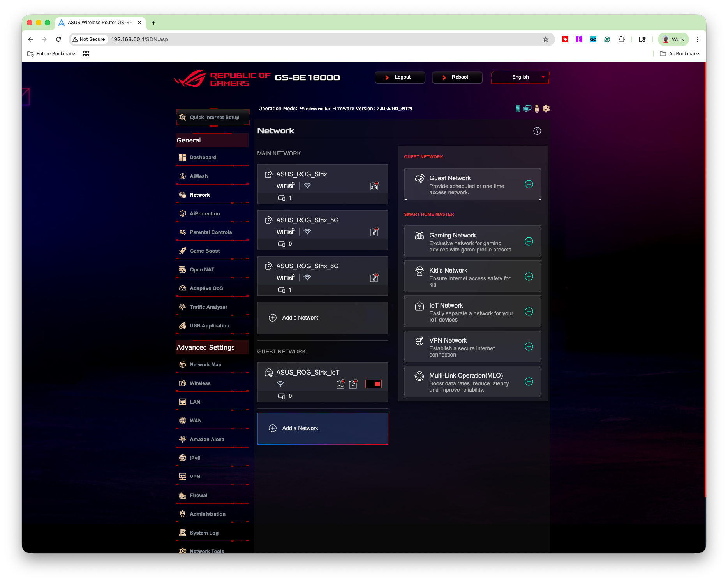
Task: Click the USB drive status icon near firmware version
Action: [537, 109]
